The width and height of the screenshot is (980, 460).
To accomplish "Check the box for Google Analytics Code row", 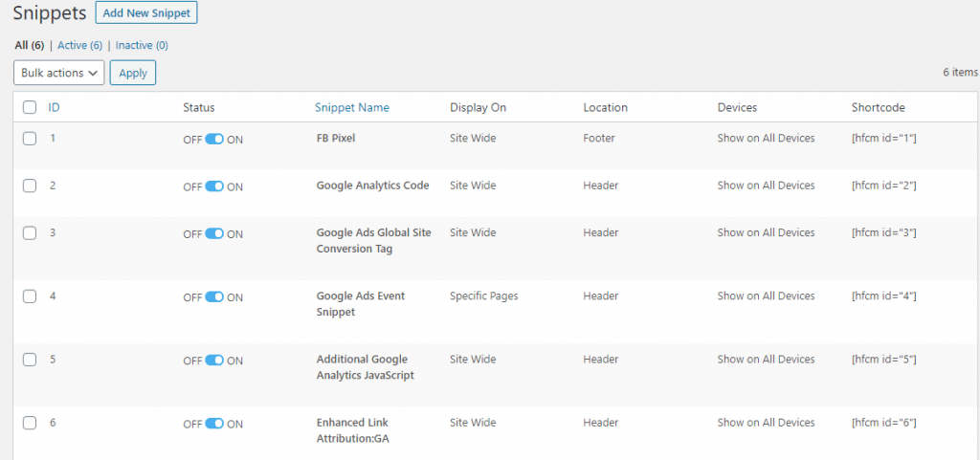I will [x=30, y=186].
